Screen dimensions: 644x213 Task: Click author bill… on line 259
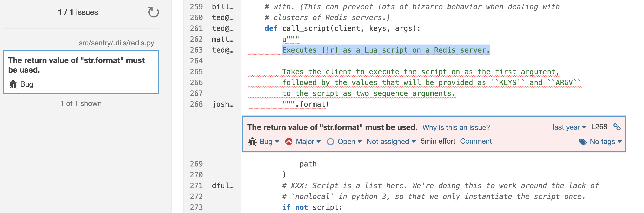pyautogui.click(x=223, y=7)
